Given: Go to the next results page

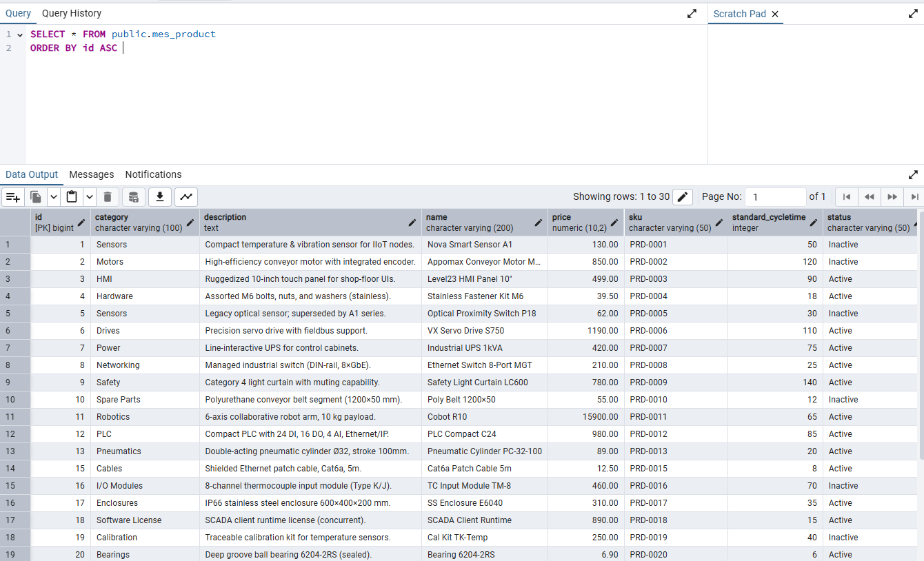Looking at the screenshot, I should tap(892, 197).
